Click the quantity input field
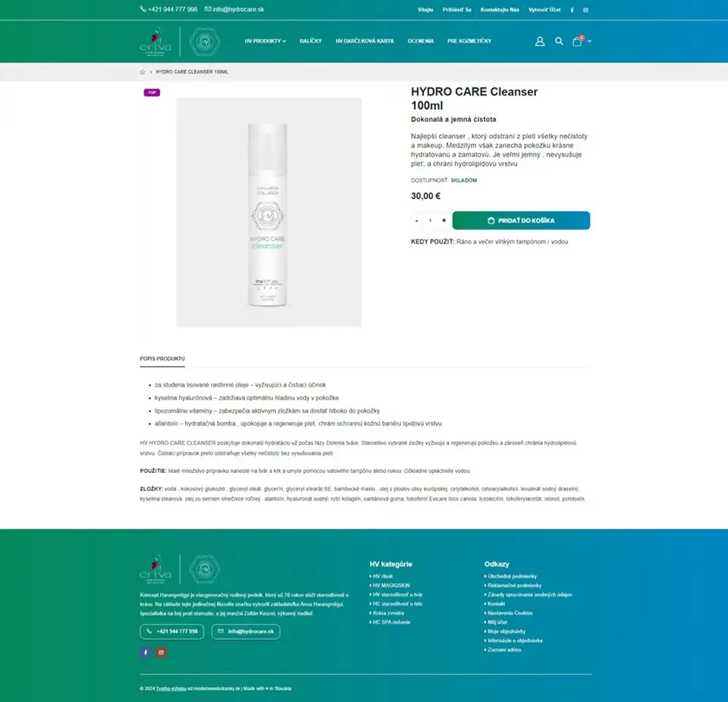 tap(431, 221)
